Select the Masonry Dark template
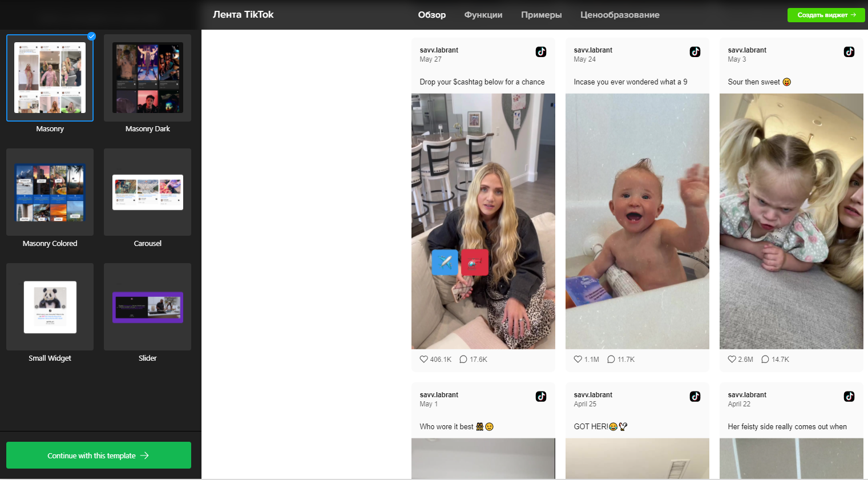 point(147,78)
